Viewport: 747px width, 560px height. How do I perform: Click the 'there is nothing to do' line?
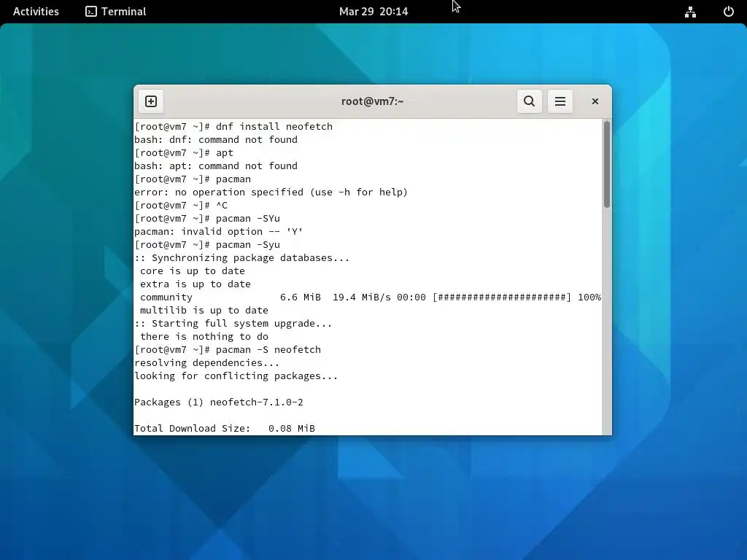point(204,337)
